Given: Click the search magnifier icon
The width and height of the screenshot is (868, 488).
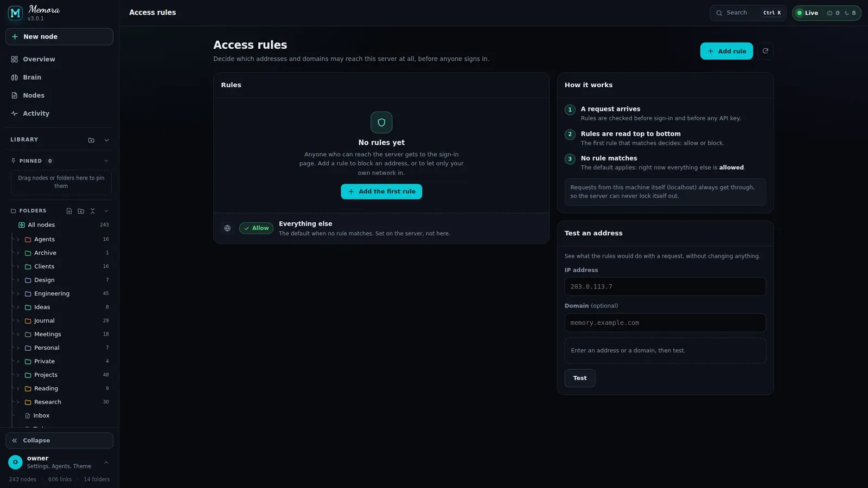Looking at the screenshot, I should point(719,13).
